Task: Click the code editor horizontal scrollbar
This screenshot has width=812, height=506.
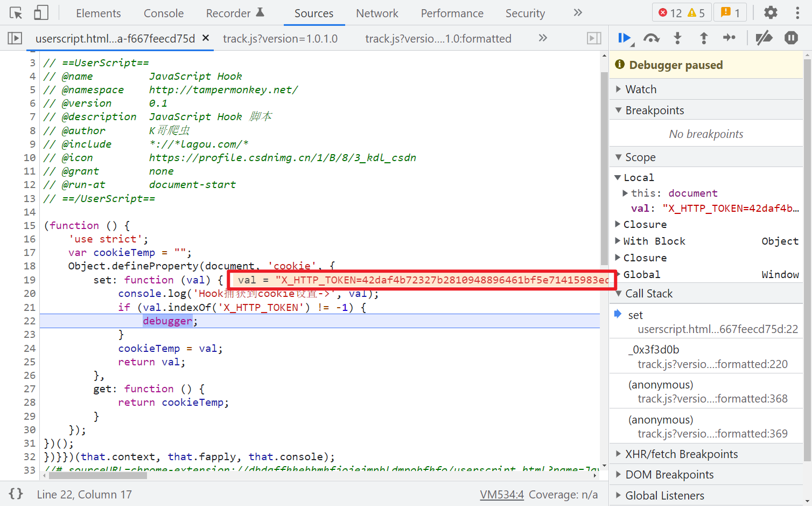Action: [98, 476]
